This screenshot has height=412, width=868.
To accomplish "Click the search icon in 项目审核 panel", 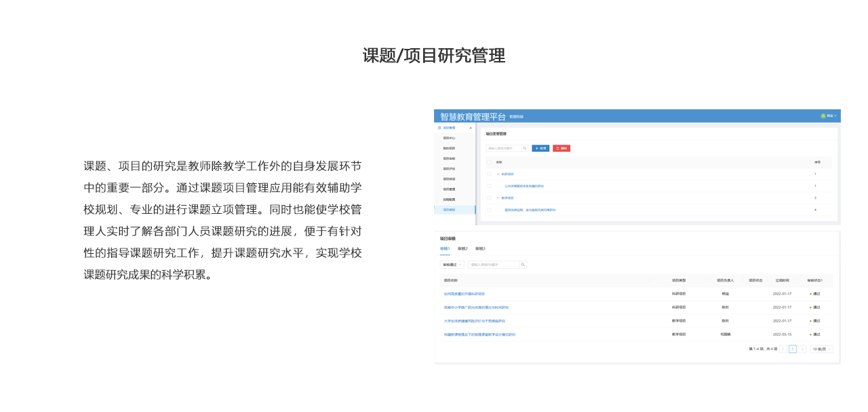I will coord(523,265).
